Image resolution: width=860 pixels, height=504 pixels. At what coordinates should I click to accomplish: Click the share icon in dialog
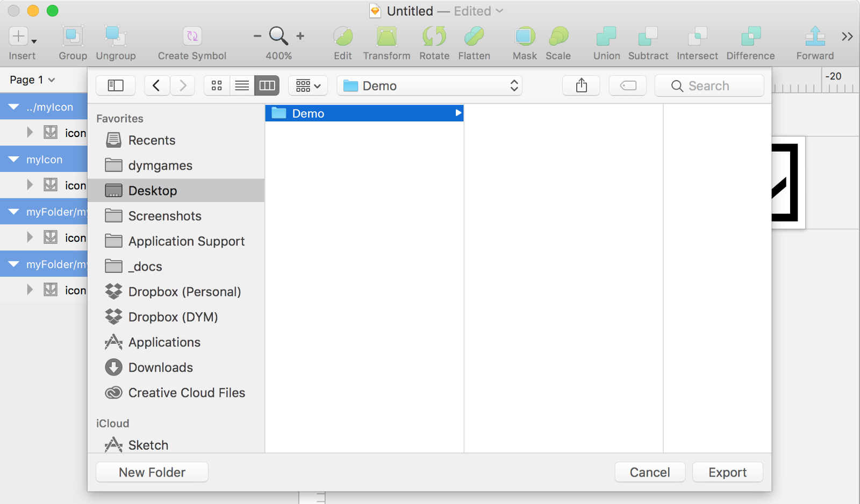click(x=581, y=85)
